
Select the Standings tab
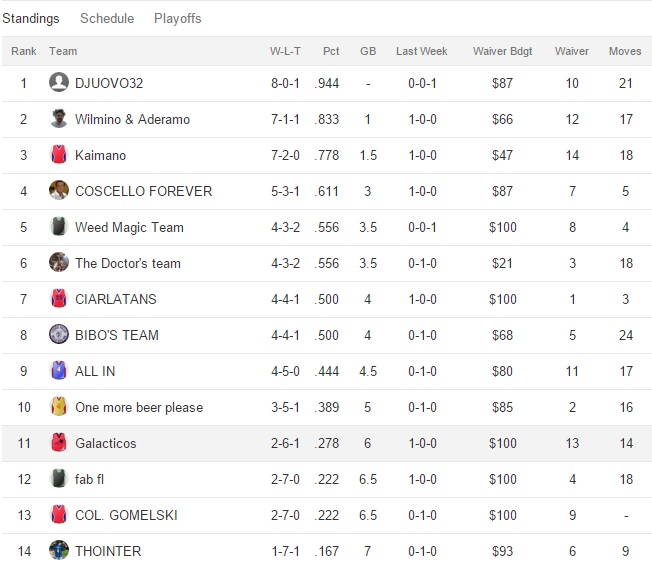pos(31,18)
